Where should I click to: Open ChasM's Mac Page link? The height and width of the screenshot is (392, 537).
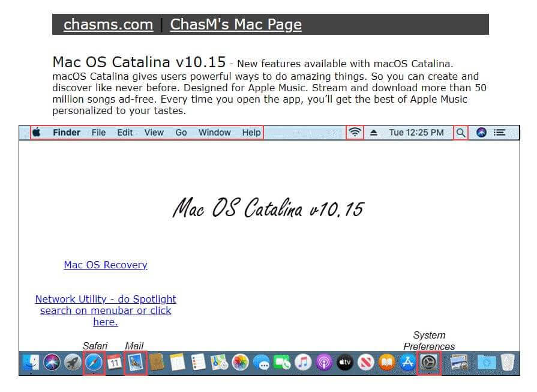tap(236, 25)
